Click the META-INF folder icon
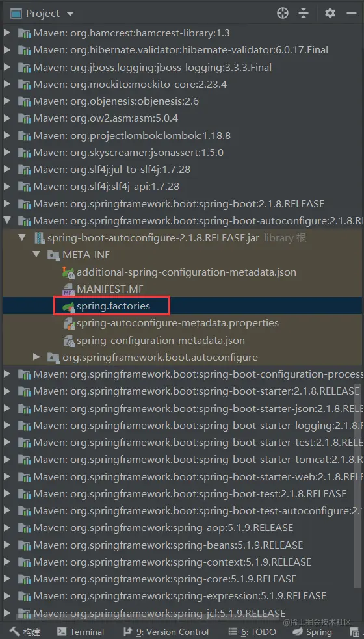 point(54,255)
